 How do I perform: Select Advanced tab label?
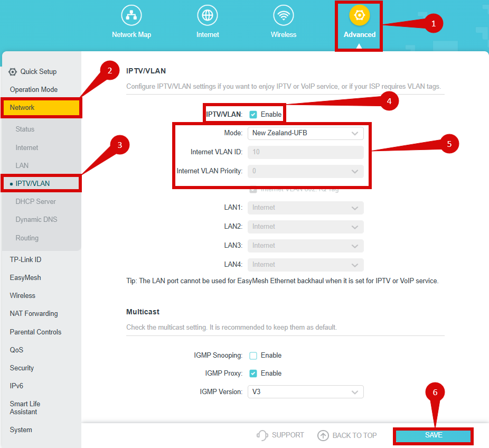(360, 35)
